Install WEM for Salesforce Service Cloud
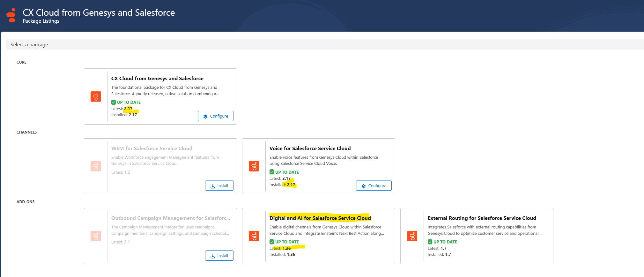This screenshot has height=277, width=644. click(x=219, y=186)
